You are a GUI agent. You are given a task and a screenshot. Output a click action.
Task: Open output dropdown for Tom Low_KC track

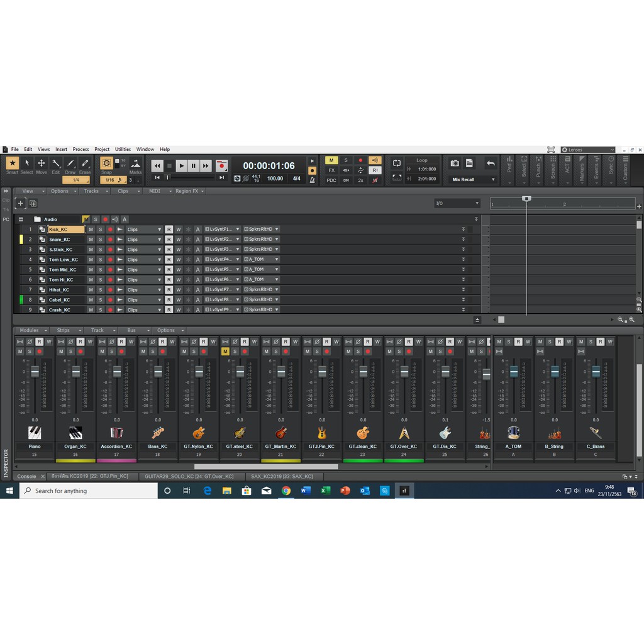276,260
